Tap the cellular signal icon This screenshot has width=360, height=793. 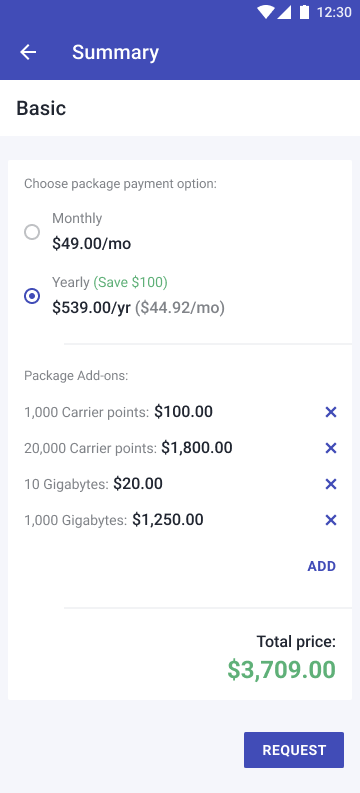[284, 12]
